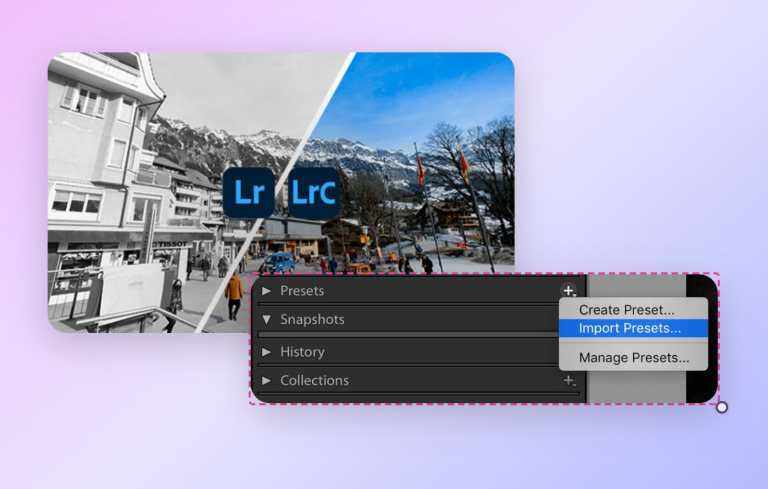Viewport: 768px width, 489px height.
Task: Expand the Presets panel triangle
Action: click(266, 291)
